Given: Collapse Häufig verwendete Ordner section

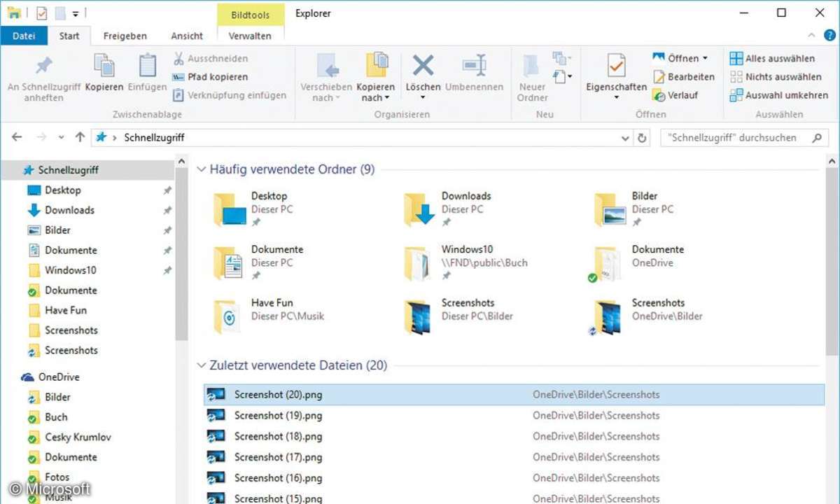Looking at the screenshot, I should point(202,169).
